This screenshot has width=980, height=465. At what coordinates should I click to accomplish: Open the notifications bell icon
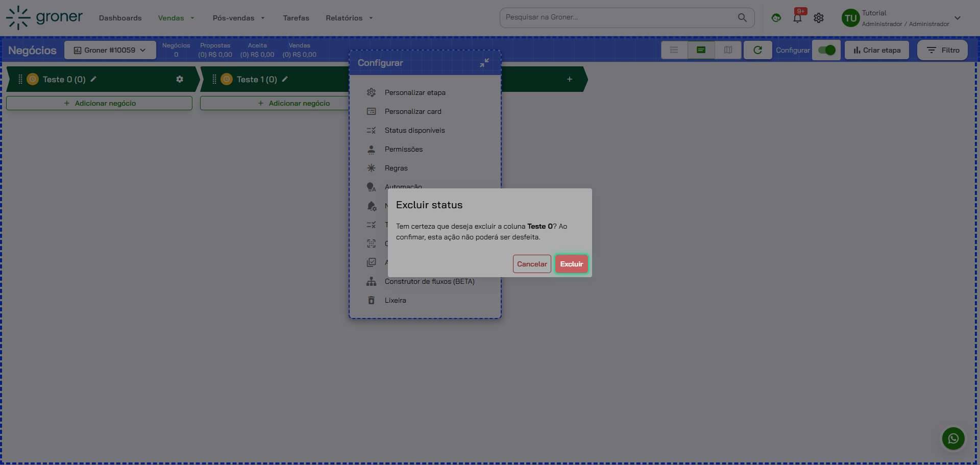pos(797,18)
